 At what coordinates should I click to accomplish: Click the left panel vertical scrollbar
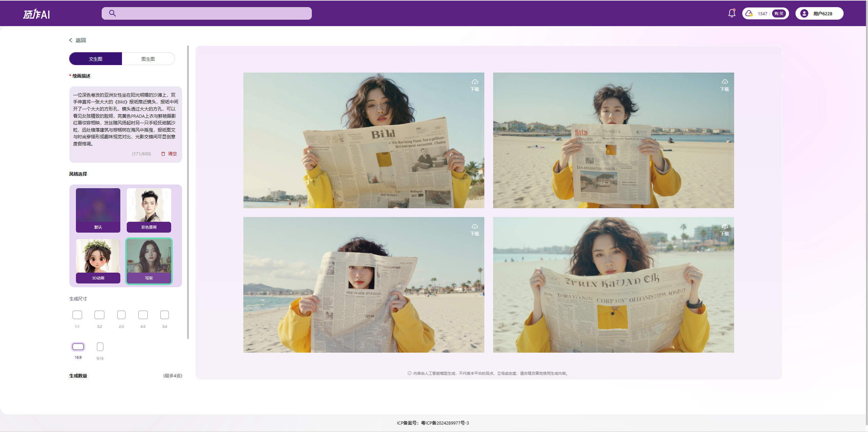[x=188, y=192]
